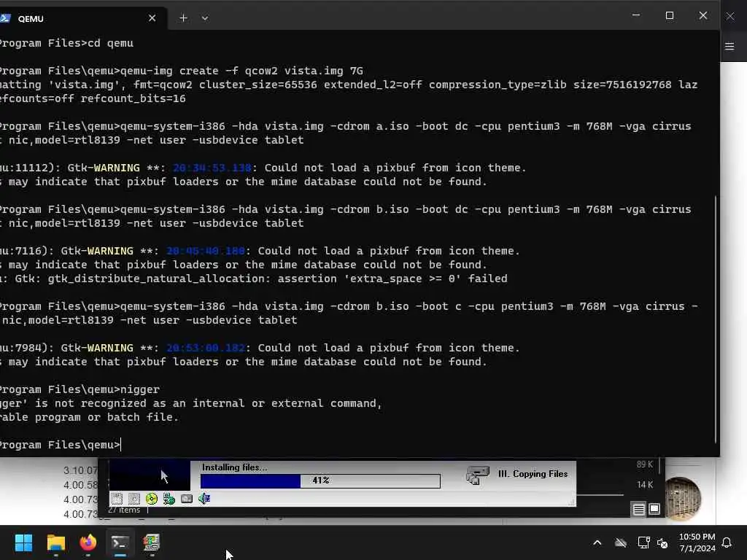Click the 'Installing files...' label
Screen dimensions: 747x560
click(234, 467)
